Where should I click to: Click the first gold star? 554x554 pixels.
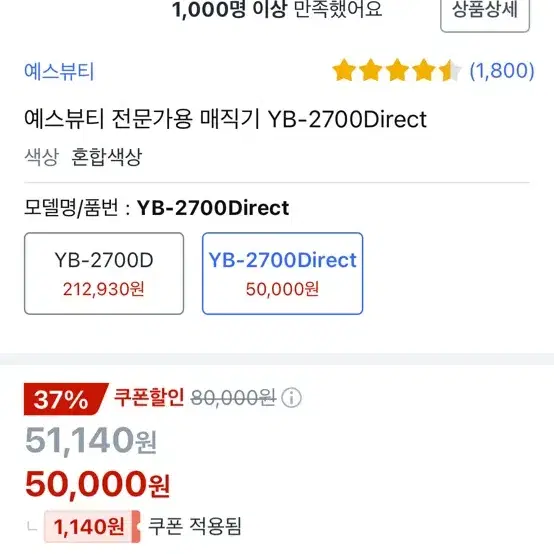click(x=344, y=70)
